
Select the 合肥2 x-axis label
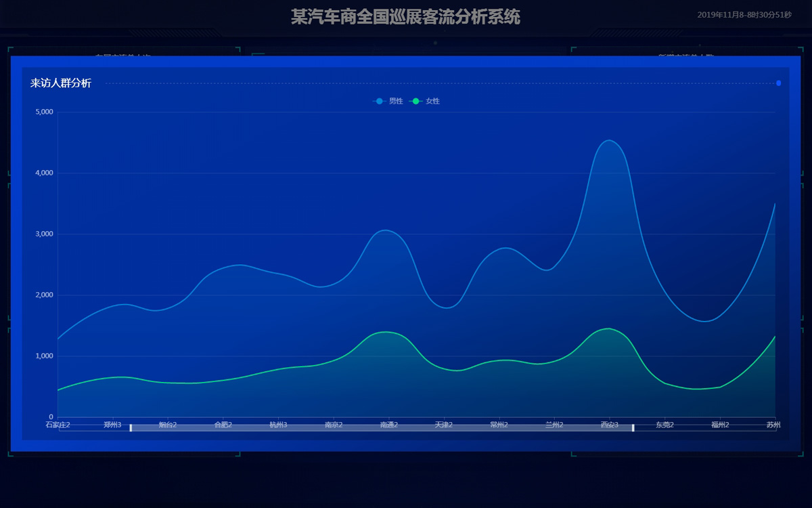(x=223, y=425)
